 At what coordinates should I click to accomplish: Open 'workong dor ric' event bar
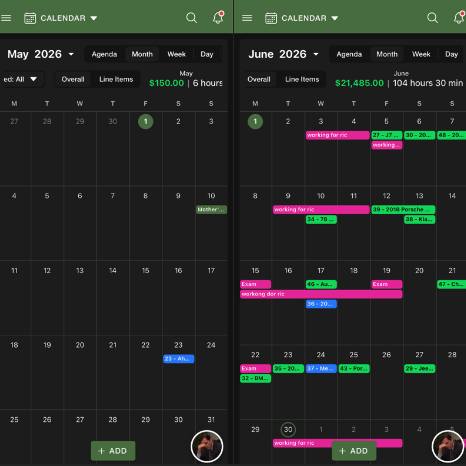(x=321, y=294)
